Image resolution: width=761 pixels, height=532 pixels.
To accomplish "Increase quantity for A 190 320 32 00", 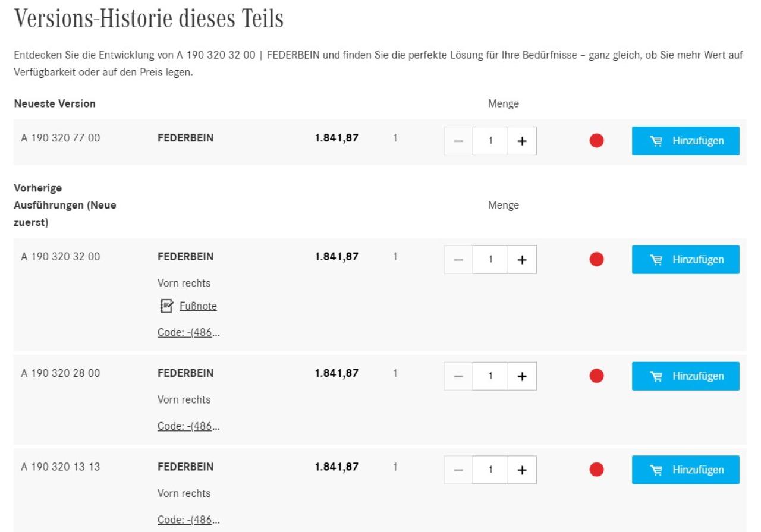I will (x=522, y=260).
